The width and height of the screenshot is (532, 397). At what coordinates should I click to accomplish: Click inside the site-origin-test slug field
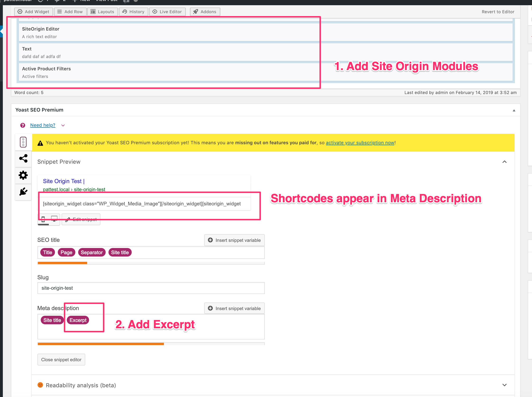[151, 288]
